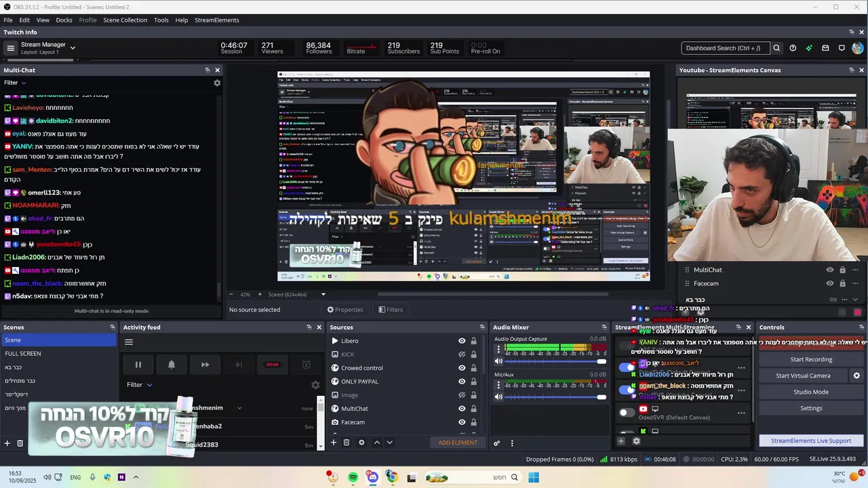Click the Start Recording button
Screen dimensions: 868x488
[x=811, y=359]
